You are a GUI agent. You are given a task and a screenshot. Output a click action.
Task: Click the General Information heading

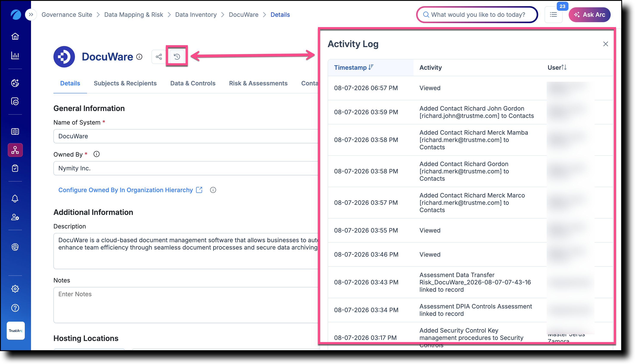89,108
